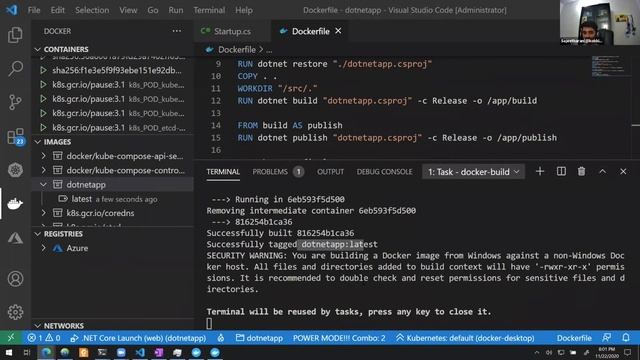Image resolution: width=640 pixels, height=360 pixels.
Task: Open the Terminal menu
Action: (209, 10)
